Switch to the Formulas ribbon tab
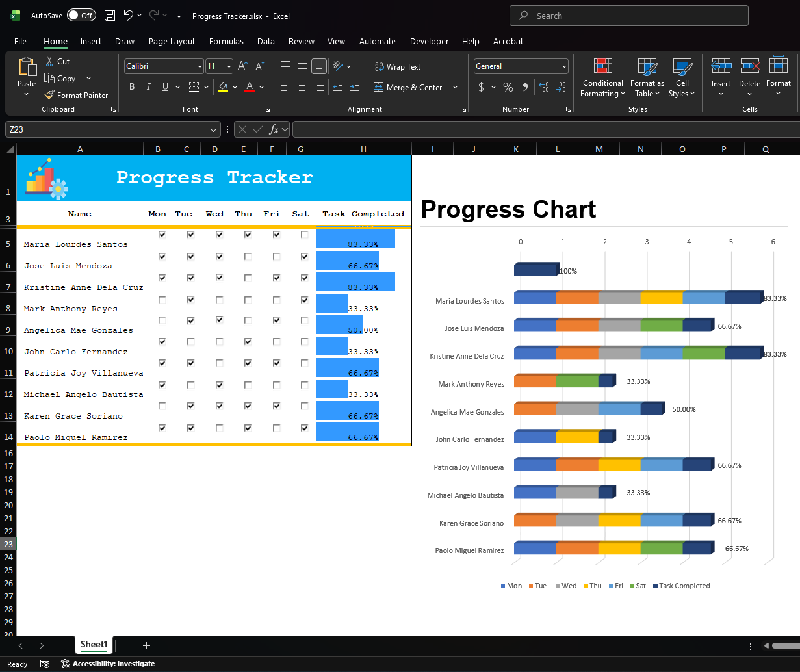 pos(226,41)
